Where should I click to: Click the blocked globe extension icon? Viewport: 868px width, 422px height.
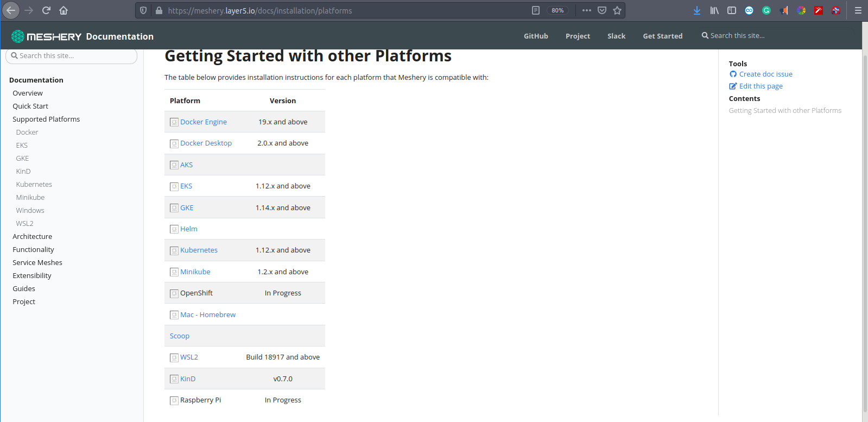pyautogui.click(x=836, y=10)
